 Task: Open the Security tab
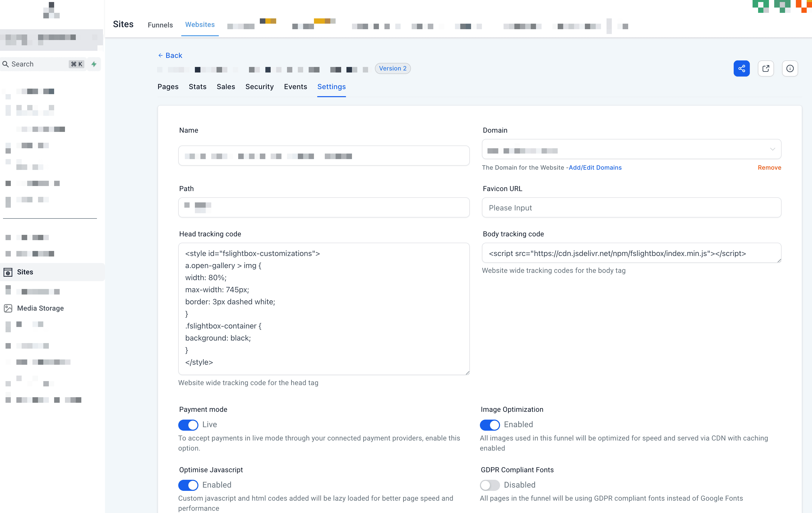pos(259,87)
